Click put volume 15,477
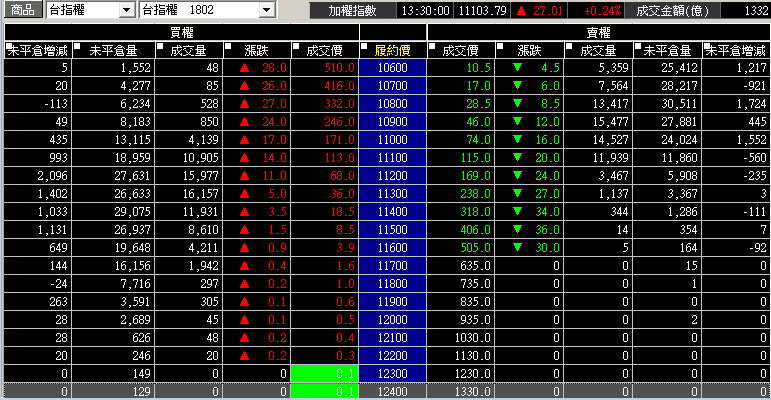This screenshot has height=400, width=771. pyautogui.click(x=610, y=122)
